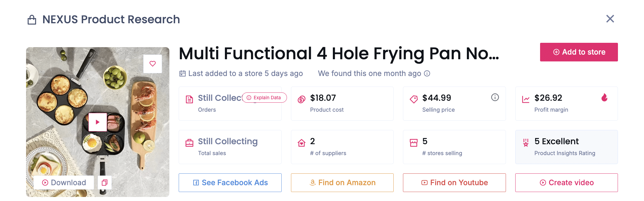Select the heart favorite icon on product image
The height and width of the screenshot is (201, 644).
(x=153, y=63)
